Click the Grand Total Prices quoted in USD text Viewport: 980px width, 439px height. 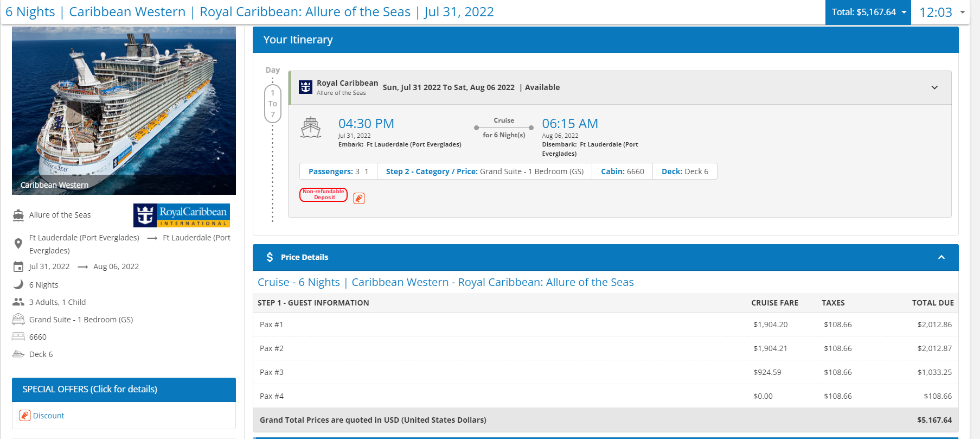point(373,420)
